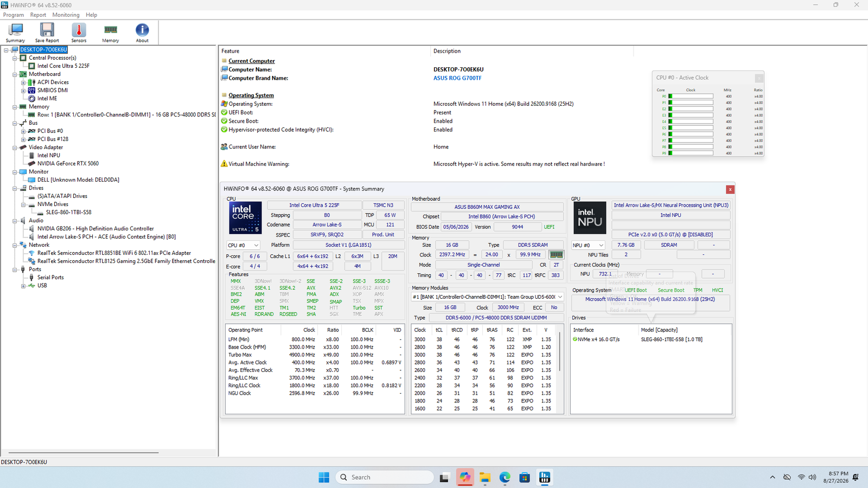The width and height of the screenshot is (868, 488).
Task: Select the (S)ATA/ATAPI Drives tree item
Action: tap(62, 196)
